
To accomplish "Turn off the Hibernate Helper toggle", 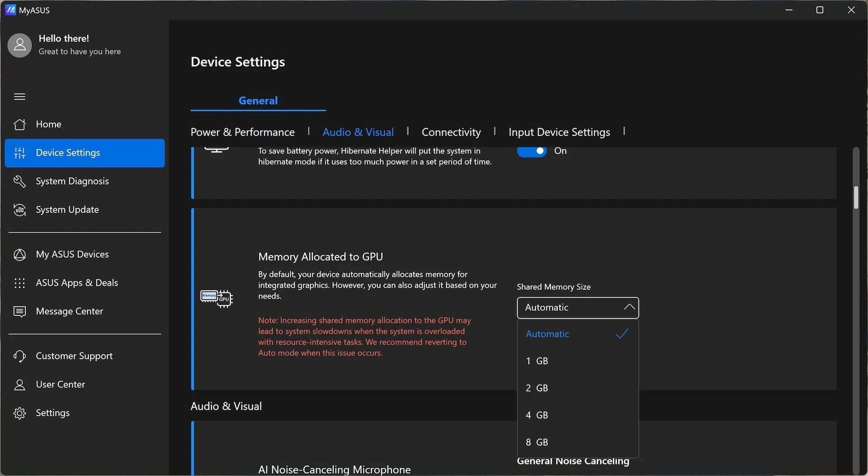I will coord(532,151).
